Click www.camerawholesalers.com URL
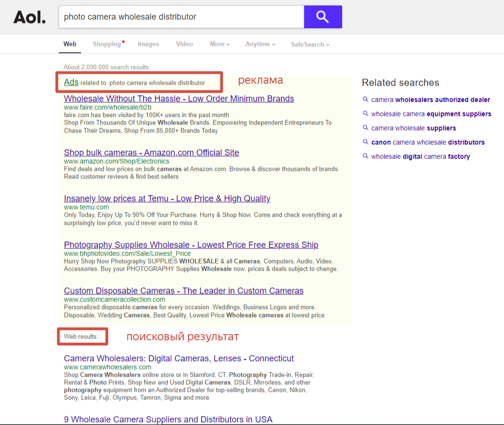 click(108, 367)
